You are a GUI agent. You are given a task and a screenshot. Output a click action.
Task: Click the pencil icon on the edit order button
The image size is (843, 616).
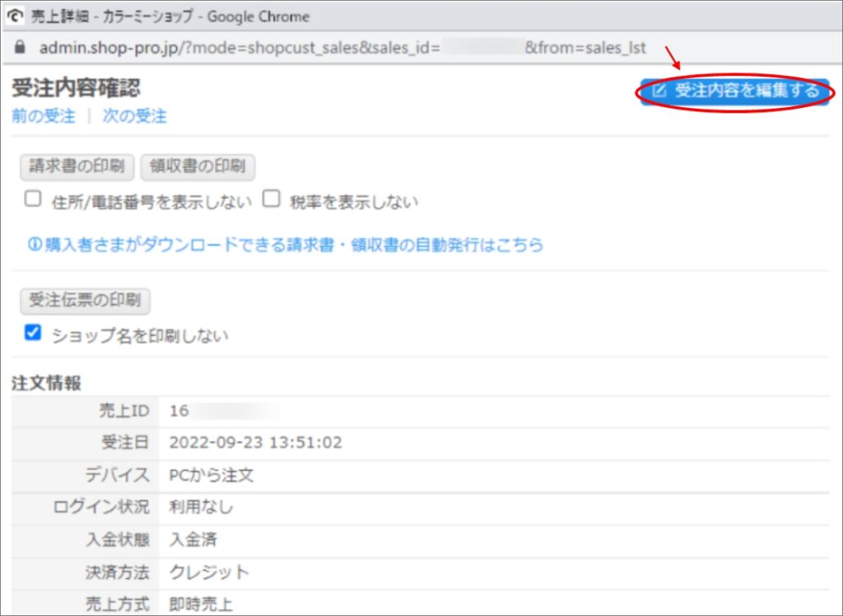point(659,91)
